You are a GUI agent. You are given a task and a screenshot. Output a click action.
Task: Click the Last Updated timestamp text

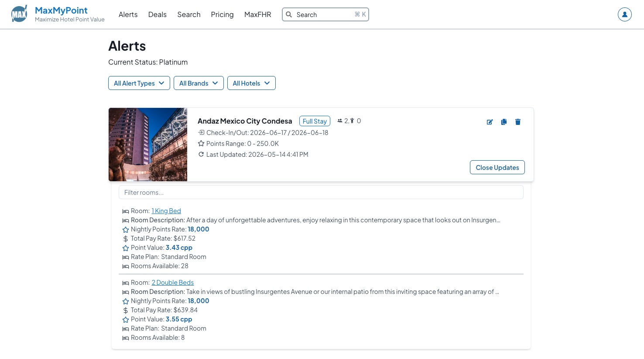[x=257, y=155]
